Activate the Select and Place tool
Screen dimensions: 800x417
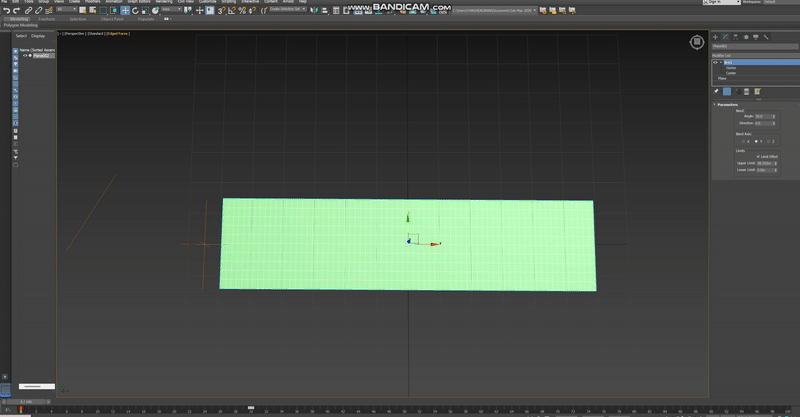[x=156, y=10]
